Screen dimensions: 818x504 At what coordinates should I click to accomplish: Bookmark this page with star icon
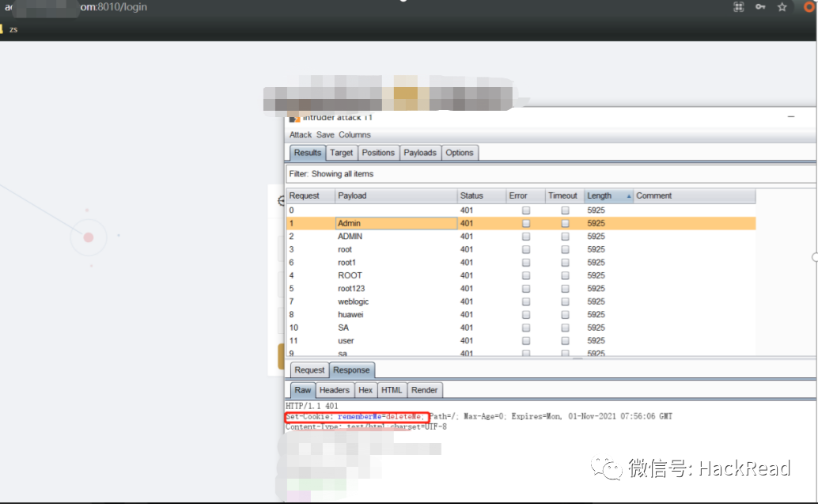pyautogui.click(x=782, y=7)
